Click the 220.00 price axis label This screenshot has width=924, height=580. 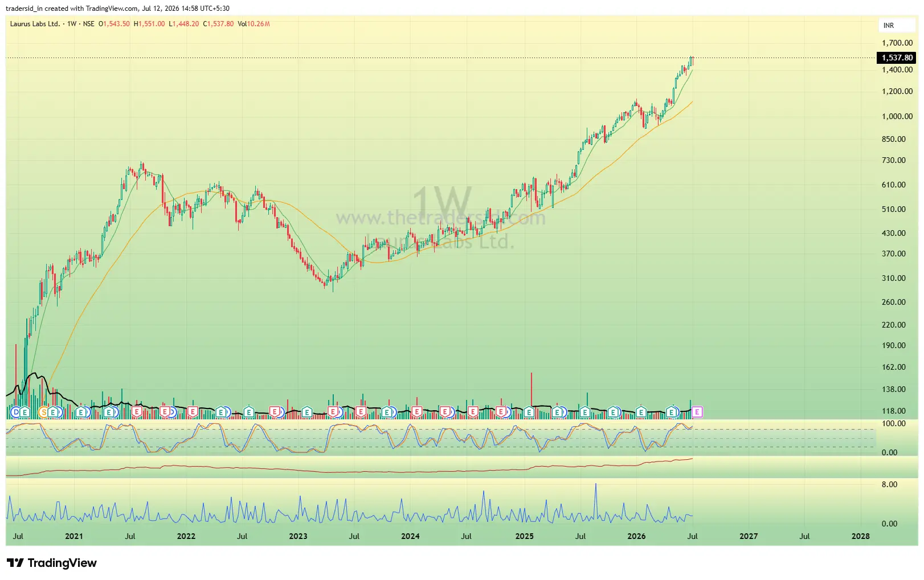coord(894,325)
